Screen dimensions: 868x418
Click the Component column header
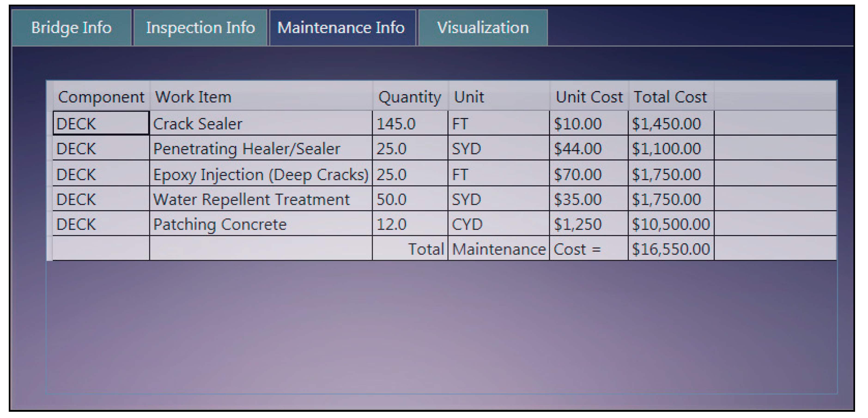pyautogui.click(x=101, y=97)
